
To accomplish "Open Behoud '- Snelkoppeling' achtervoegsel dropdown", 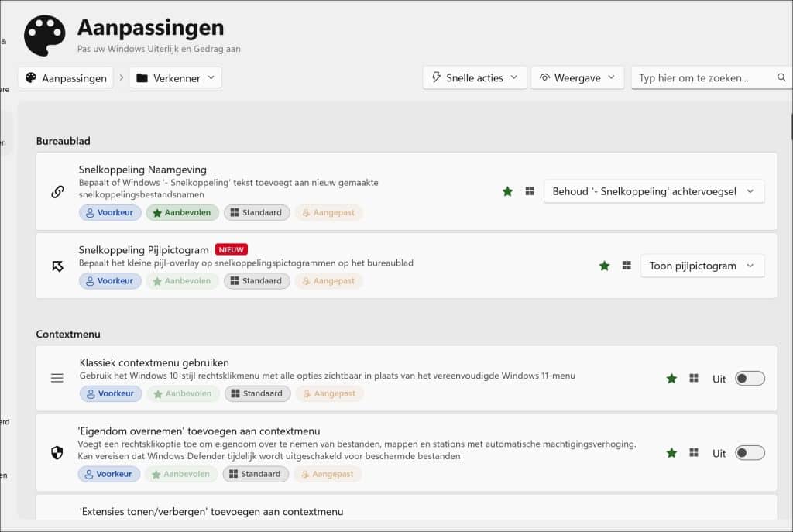I will point(654,191).
